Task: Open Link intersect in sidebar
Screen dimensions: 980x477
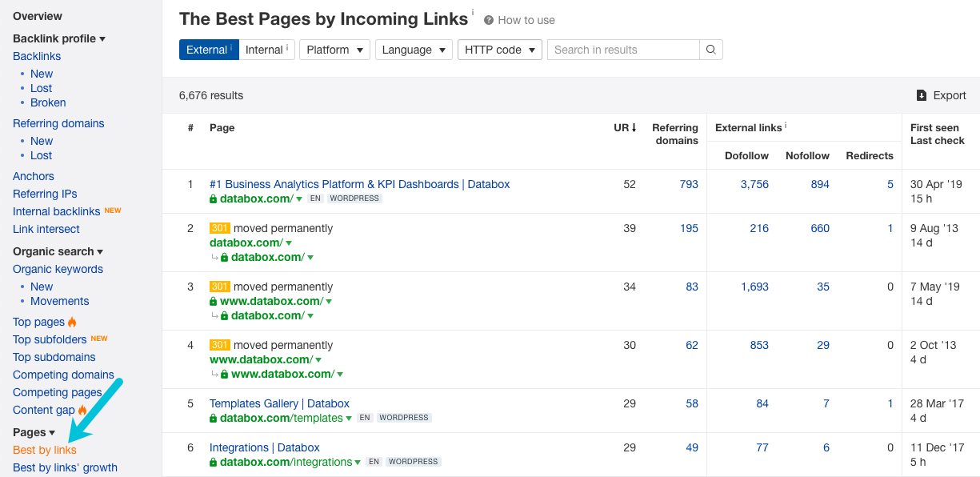Action: point(46,229)
